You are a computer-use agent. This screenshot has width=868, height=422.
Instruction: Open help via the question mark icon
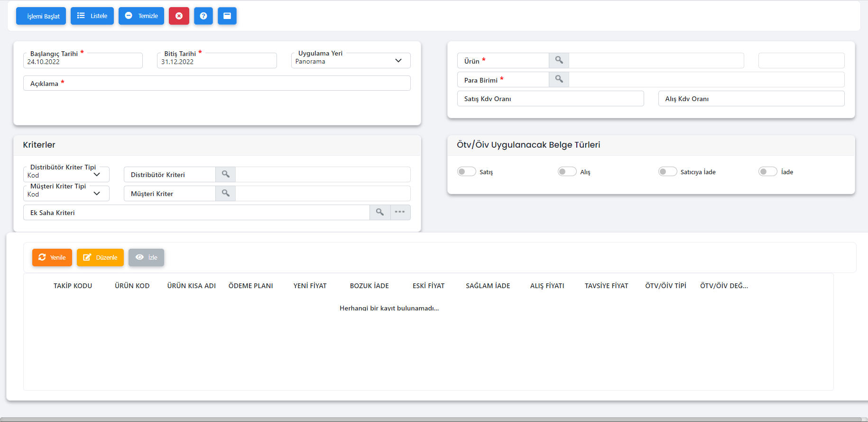coord(203,16)
